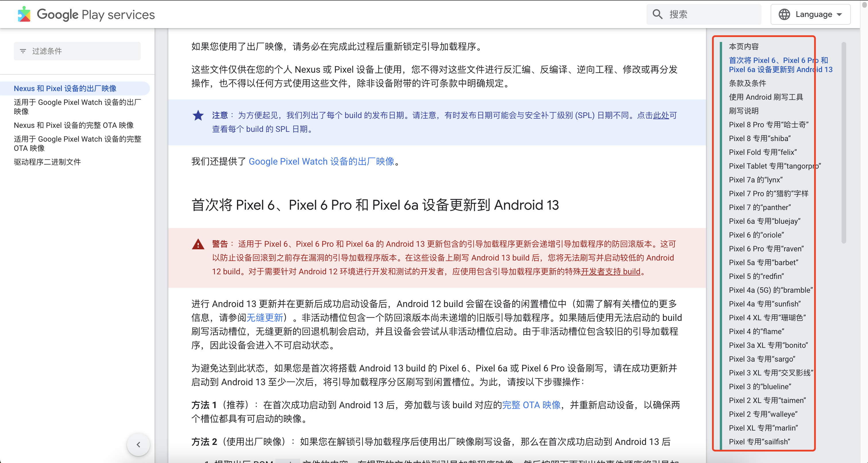Click the Google Play services logo icon
Viewport: 868px width, 463px height.
(24, 14)
